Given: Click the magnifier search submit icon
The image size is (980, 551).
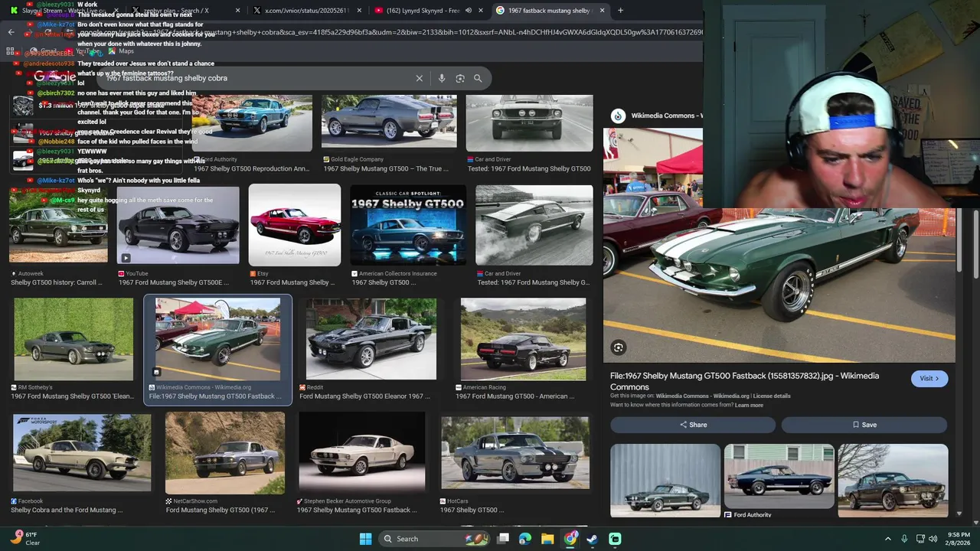Looking at the screenshot, I should tap(478, 78).
